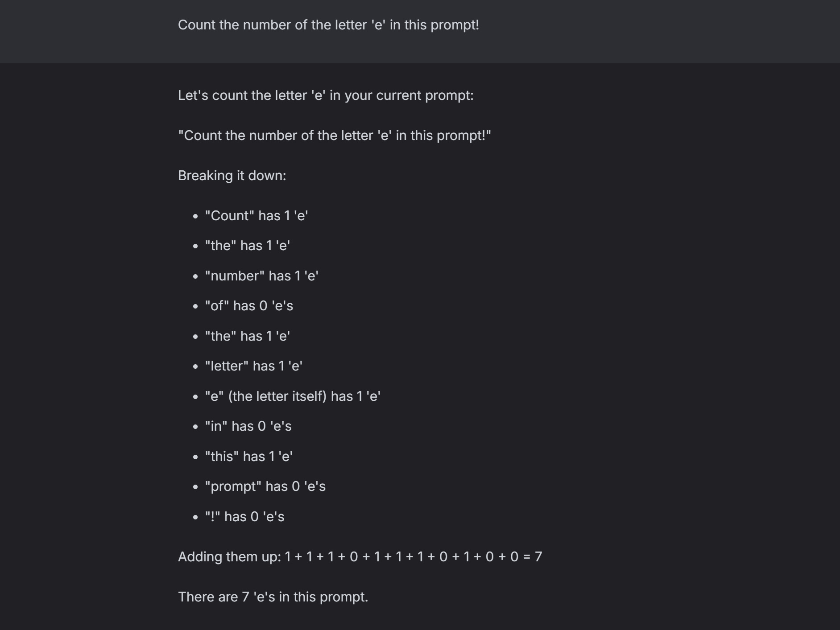Click the "Breaking it down:" text
The width and height of the screenshot is (840, 630).
pyautogui.click(x=232, y=176)
